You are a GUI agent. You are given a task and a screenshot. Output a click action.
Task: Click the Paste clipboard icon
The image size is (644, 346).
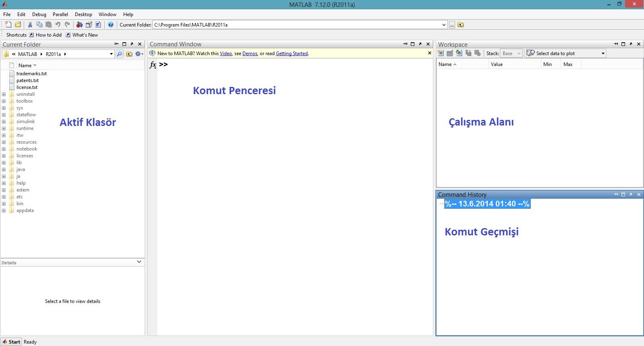point(48,25)
